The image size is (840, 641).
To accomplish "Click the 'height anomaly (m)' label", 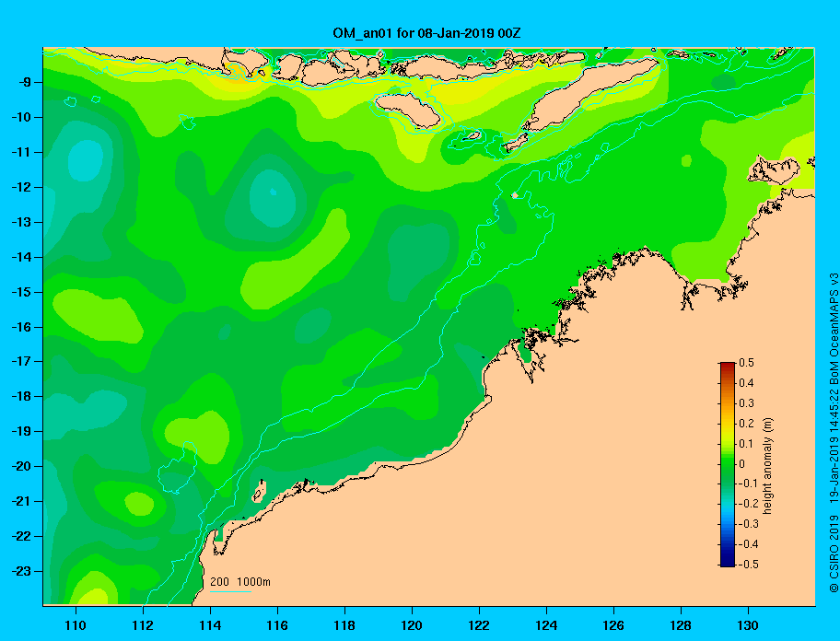I will (768, 465).
